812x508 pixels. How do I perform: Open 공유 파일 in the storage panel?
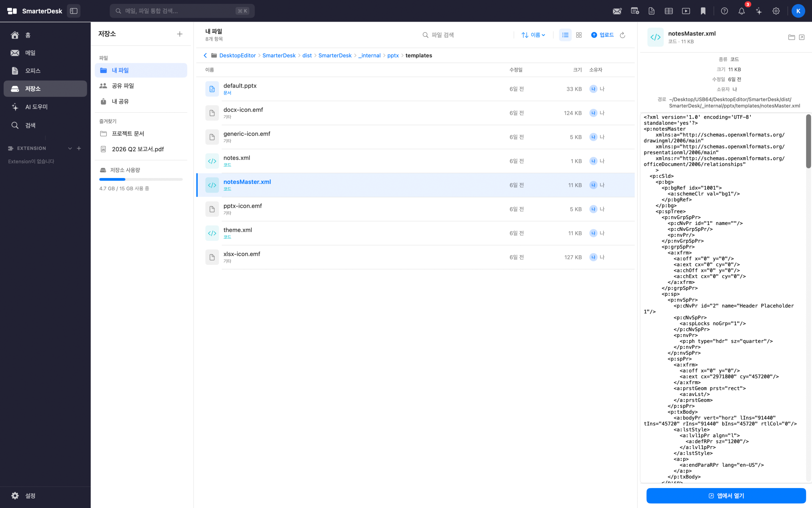click(122, 86)
